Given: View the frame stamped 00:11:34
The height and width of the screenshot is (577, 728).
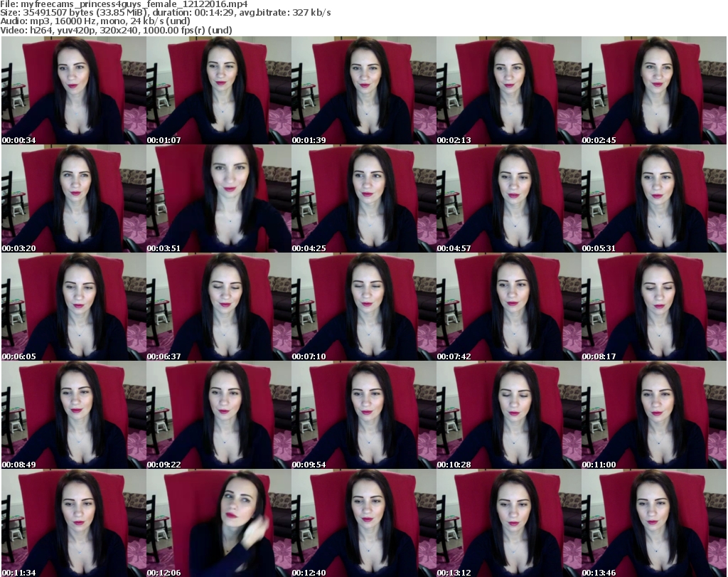Looking at the screenshot, I should coord(74,523).
